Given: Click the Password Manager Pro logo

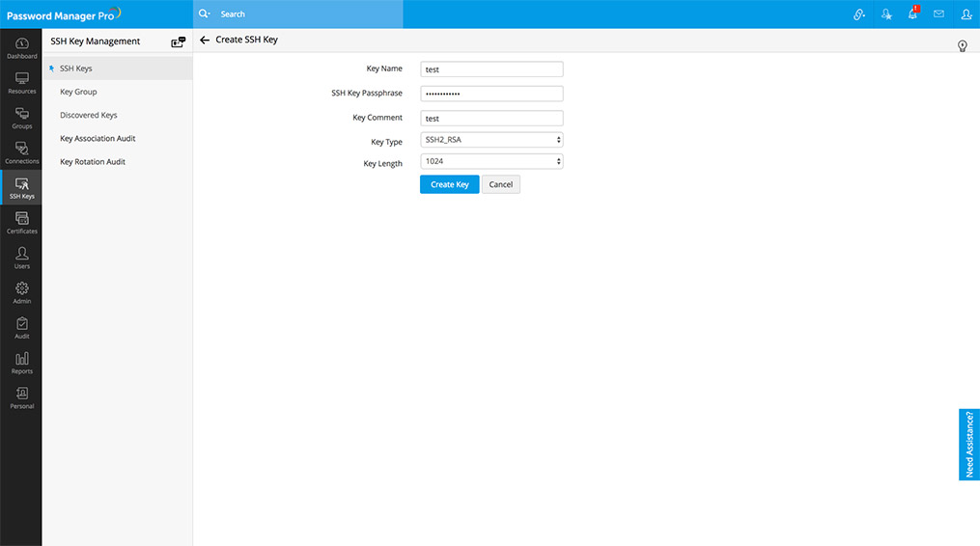Looking at the screenshot, I should coord(63,14).
